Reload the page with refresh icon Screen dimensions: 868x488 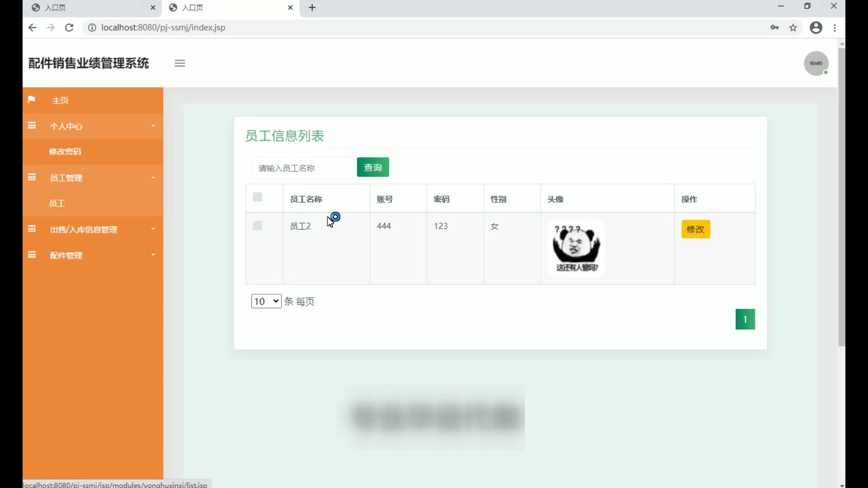[69, 28]
